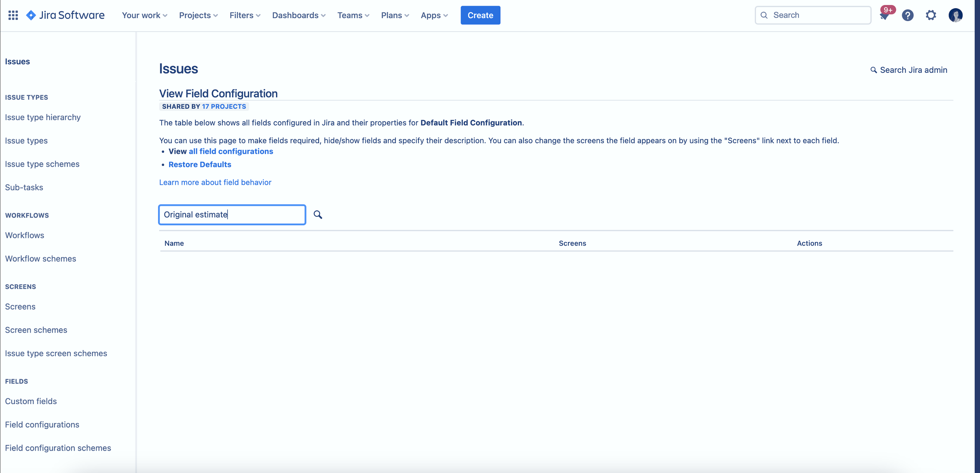
Task: Open Workflow schemes in sidebar
Action: tap(40, 259)
